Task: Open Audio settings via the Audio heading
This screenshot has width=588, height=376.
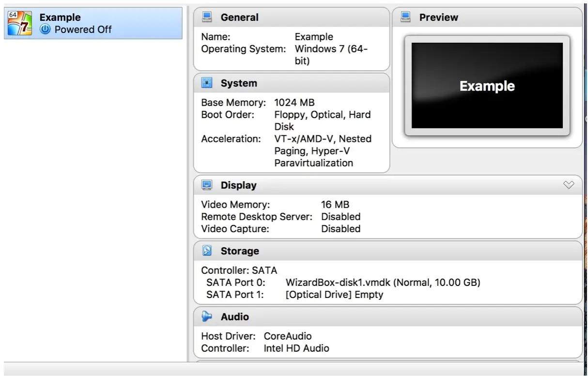Action: pyautogui.click(x=234, y=317)
